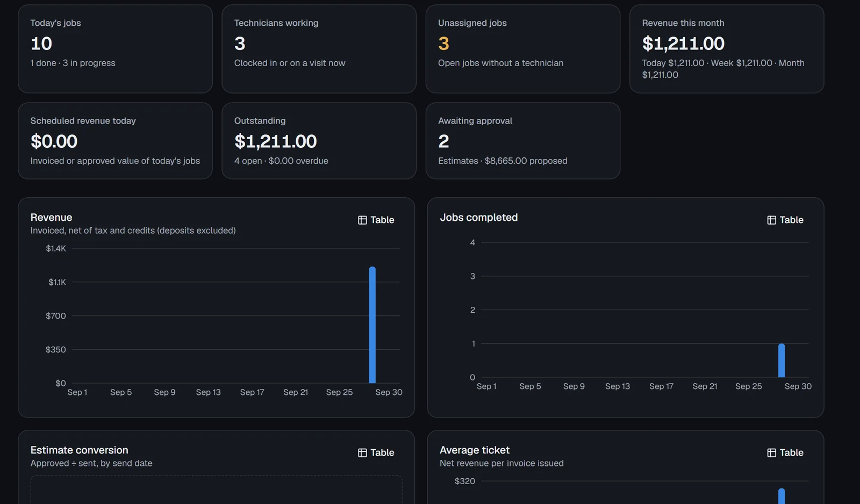
Task: Click the blue bar in Average ticket chart
Action: pyautogui.click(x=782, y=496)
